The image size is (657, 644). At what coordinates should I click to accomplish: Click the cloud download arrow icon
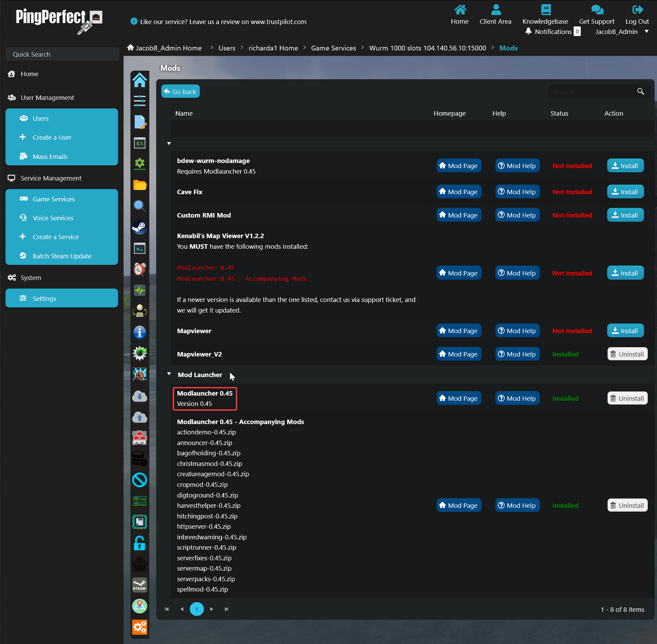(x=140, y=396)
